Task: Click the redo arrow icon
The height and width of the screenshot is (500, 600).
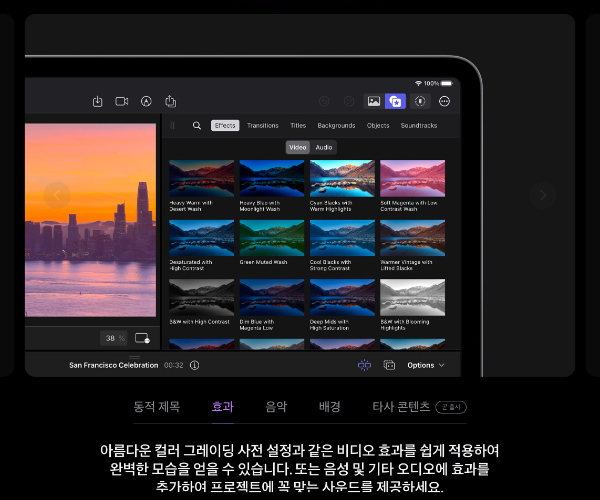Action: (x=349, y=101)
